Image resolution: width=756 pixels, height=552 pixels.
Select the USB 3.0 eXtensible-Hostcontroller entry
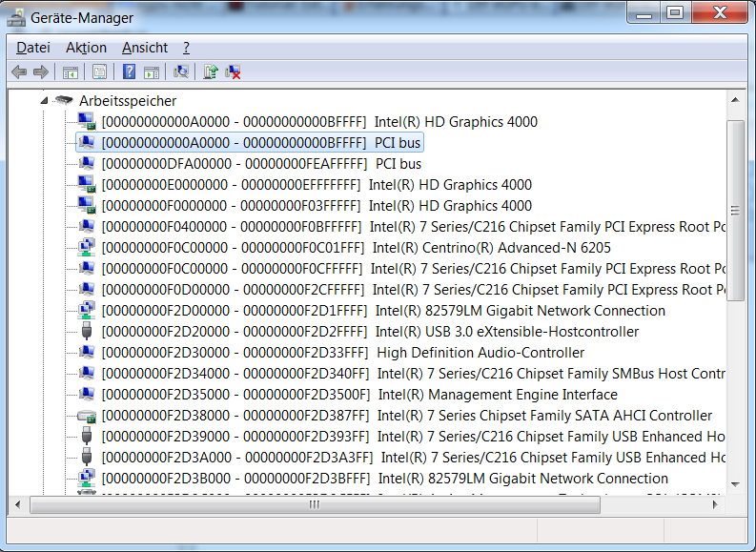tap(370, 332)
